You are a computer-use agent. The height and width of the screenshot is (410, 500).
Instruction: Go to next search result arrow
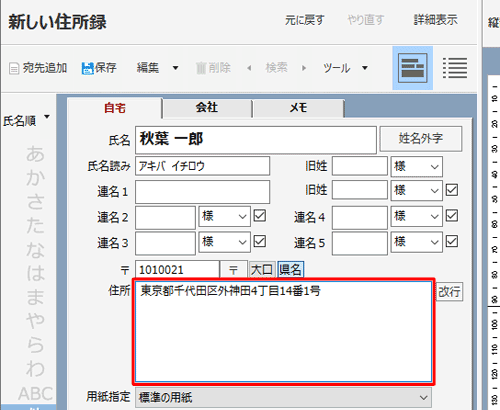point(304,68)
